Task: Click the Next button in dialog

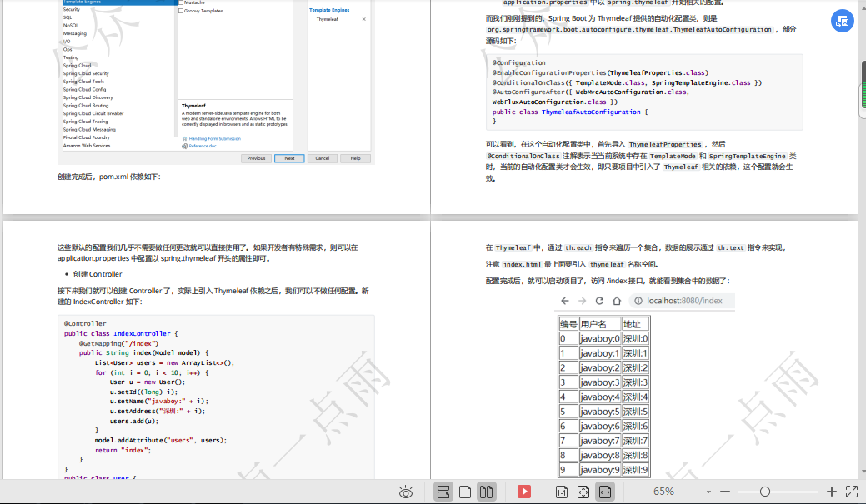Action: point(289,158)
